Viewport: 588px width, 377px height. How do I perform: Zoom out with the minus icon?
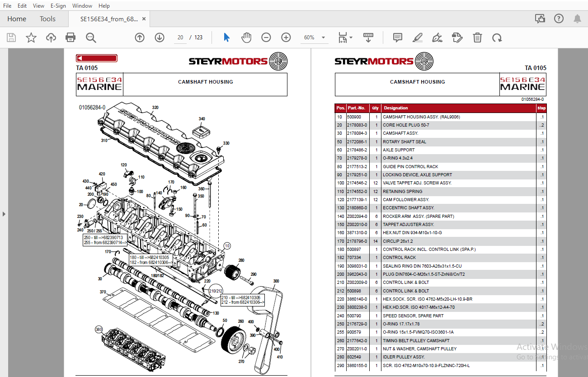point(266,38)
